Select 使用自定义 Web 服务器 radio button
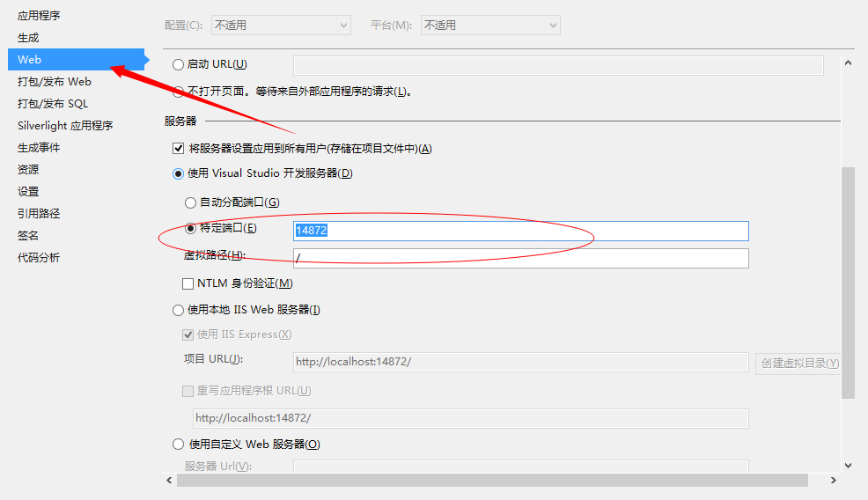The width and height of the screenshot is (868, 500). point(178,444)
